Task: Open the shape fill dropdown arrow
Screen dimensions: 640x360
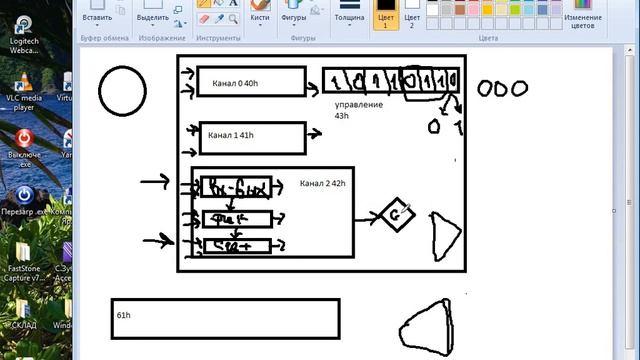Action: (x=322, y=10)
